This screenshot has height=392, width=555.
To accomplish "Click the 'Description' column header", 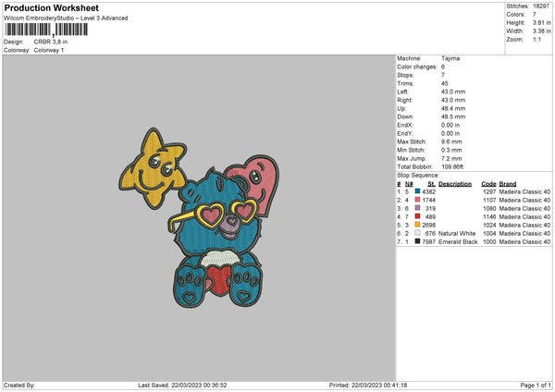I will click(455, 184).
